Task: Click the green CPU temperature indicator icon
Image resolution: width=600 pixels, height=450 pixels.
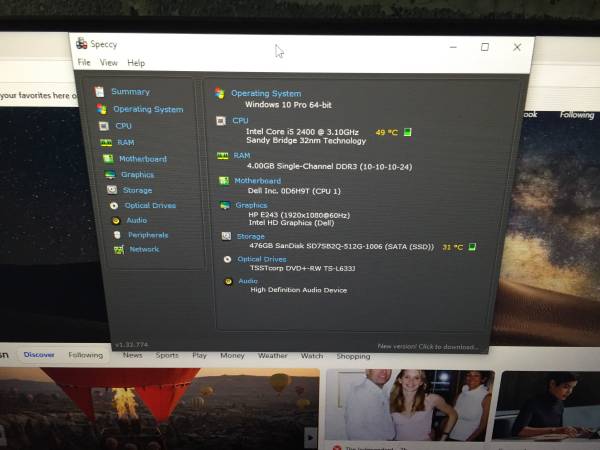Action: click(408, 132)
